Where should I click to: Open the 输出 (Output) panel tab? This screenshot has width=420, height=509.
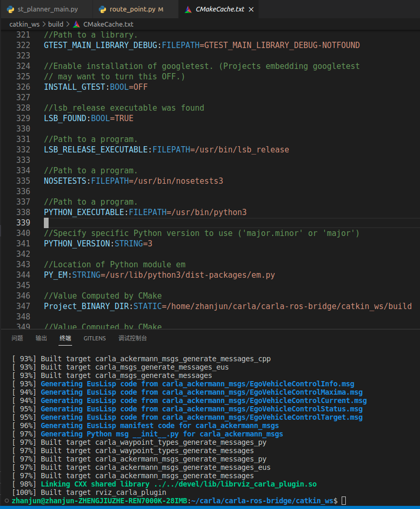point(41,338)
